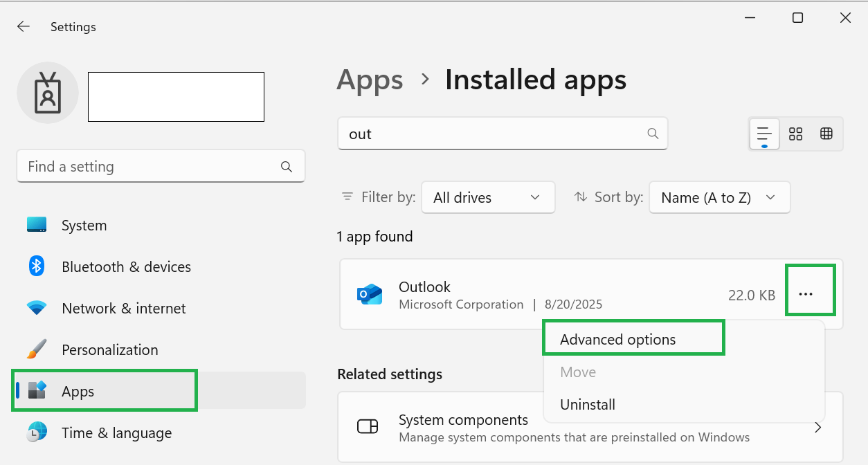Click the search magnifier in Find a setting
868x465 pixels.
click(x=287, y=167)
